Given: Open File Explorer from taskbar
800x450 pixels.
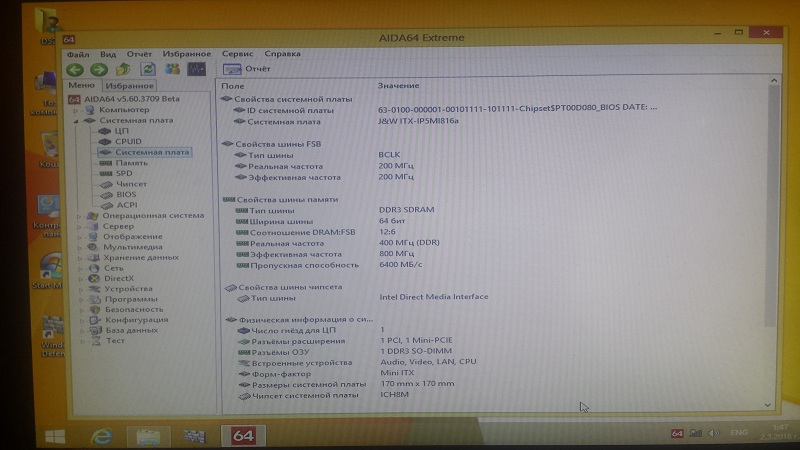Looking at the screenshot, I should coord(148,437).
